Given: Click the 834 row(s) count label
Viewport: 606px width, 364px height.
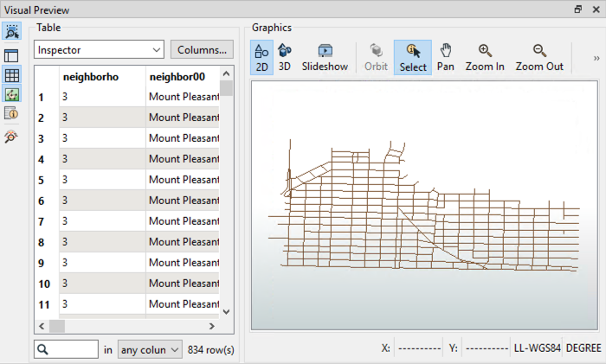Looking at the screenshot, I should coord(210,349).
